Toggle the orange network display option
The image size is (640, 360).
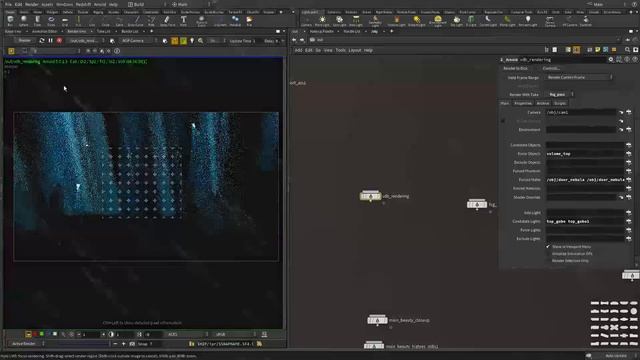(x=576, y=50)
